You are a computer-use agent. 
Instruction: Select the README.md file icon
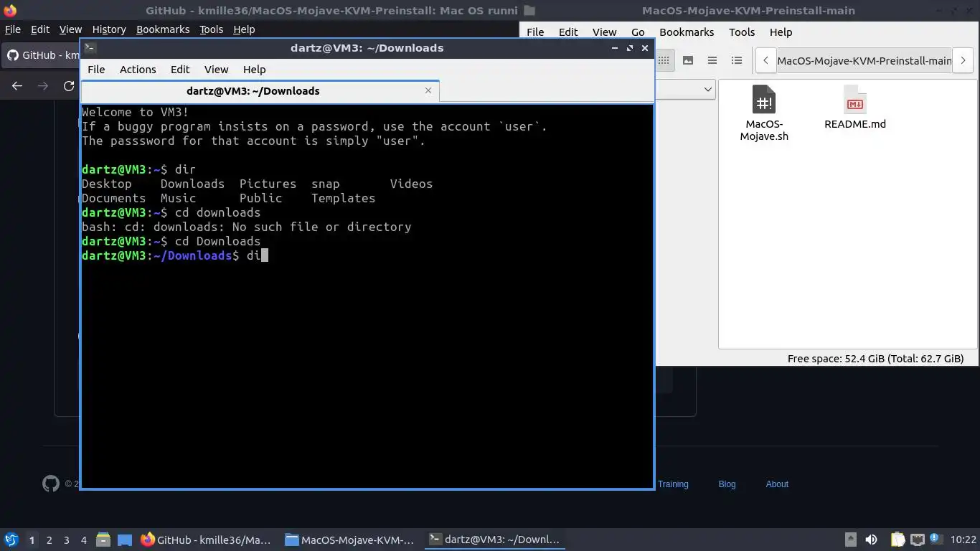(854, 100)
